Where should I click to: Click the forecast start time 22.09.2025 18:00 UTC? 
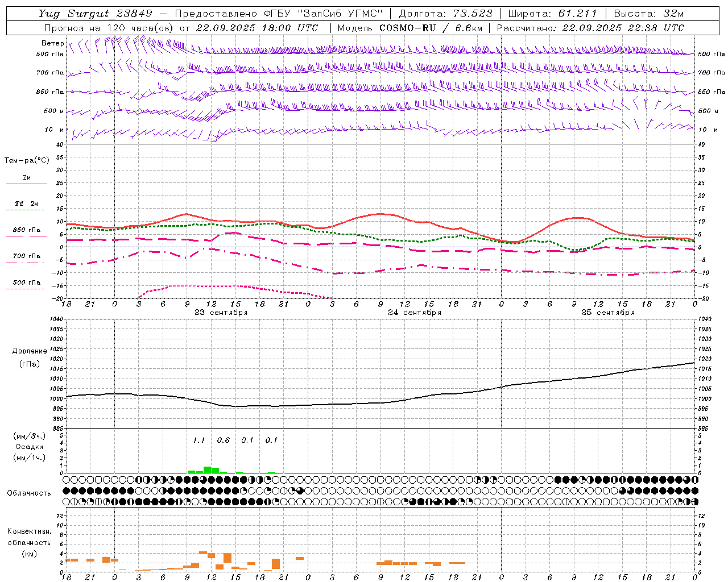(257, 28)
